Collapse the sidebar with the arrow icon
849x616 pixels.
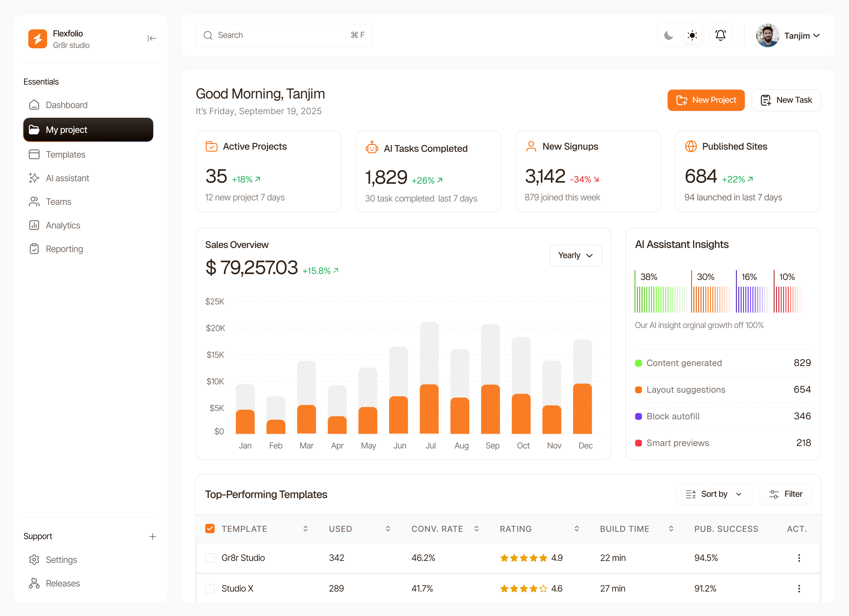(152, 39)
